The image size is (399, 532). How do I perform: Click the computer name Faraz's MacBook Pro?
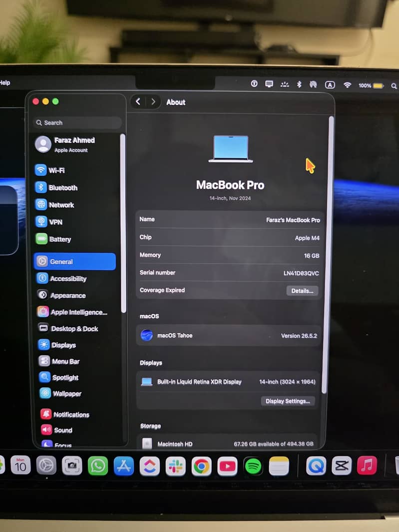point(293,220)
